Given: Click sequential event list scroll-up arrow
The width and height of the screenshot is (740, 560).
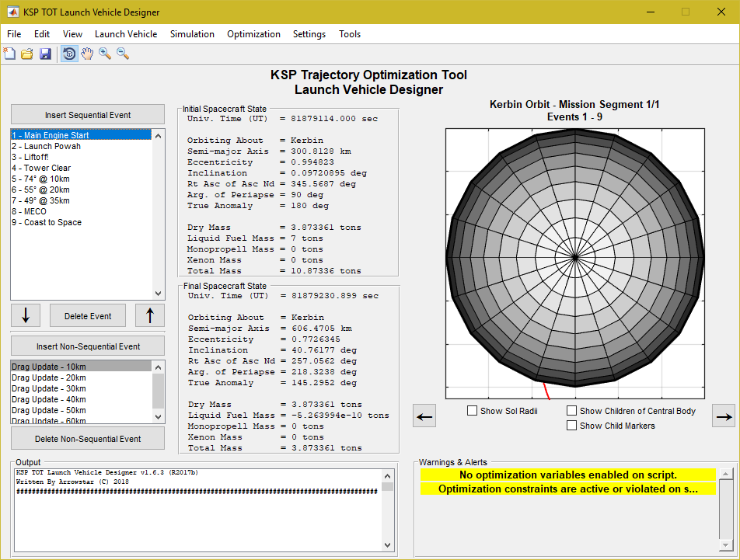Looking at the screenshot, I should [x=158, y=136].
